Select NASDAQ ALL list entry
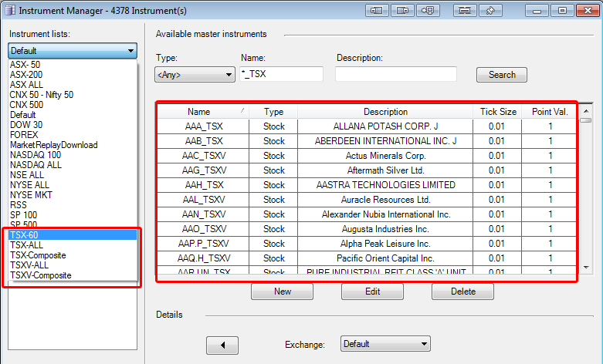Screen dimensions: 603x364 73,165
